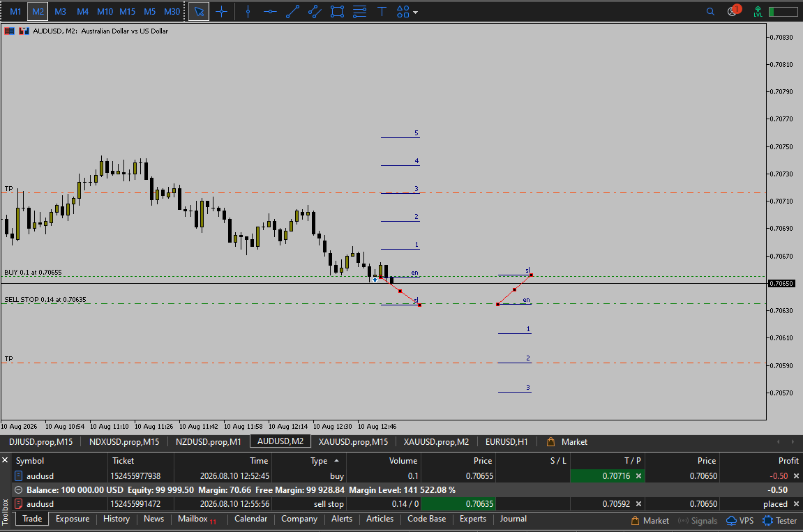The image size is (803, 532).
Task: Switch timeframe to M1
Action: click(x=15, y=11)
